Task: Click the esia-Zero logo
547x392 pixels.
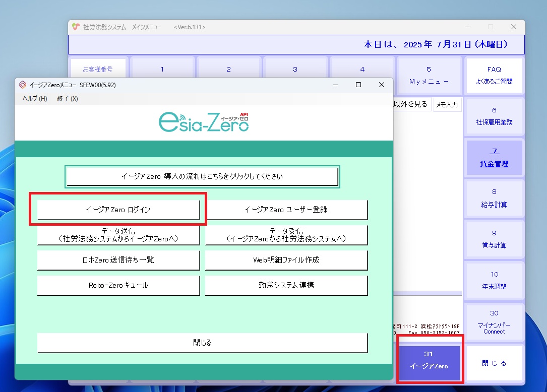Action: click(204, 122)
